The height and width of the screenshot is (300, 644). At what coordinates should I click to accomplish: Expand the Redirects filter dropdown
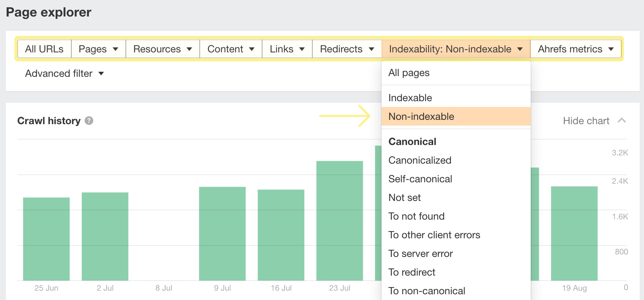click(x=347, y=49)
